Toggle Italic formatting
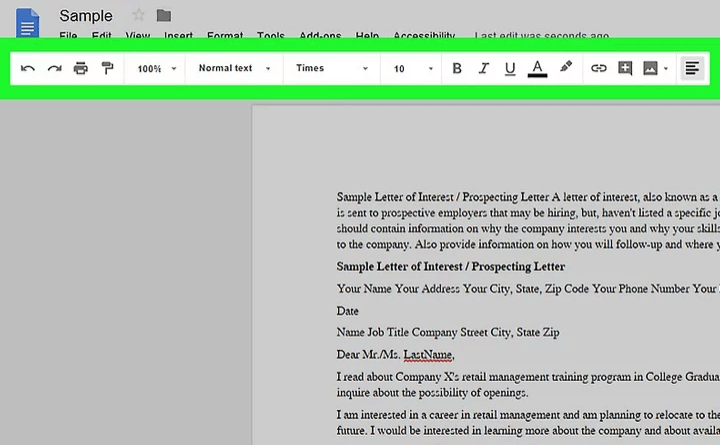This screenshot has height=445, width=720. 484,69
